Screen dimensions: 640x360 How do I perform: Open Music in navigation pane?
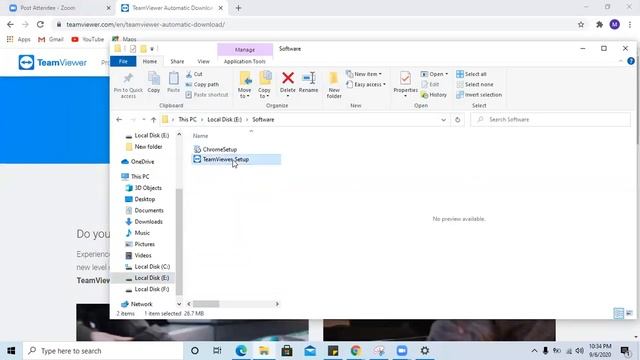coord(138,233)
